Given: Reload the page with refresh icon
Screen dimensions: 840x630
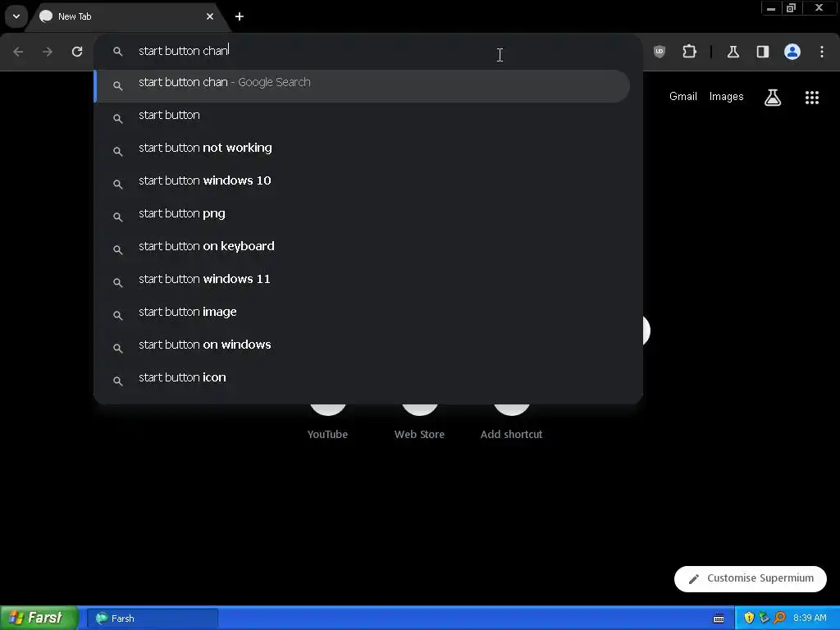Looking at the screenshot, I should coord(77,52).
